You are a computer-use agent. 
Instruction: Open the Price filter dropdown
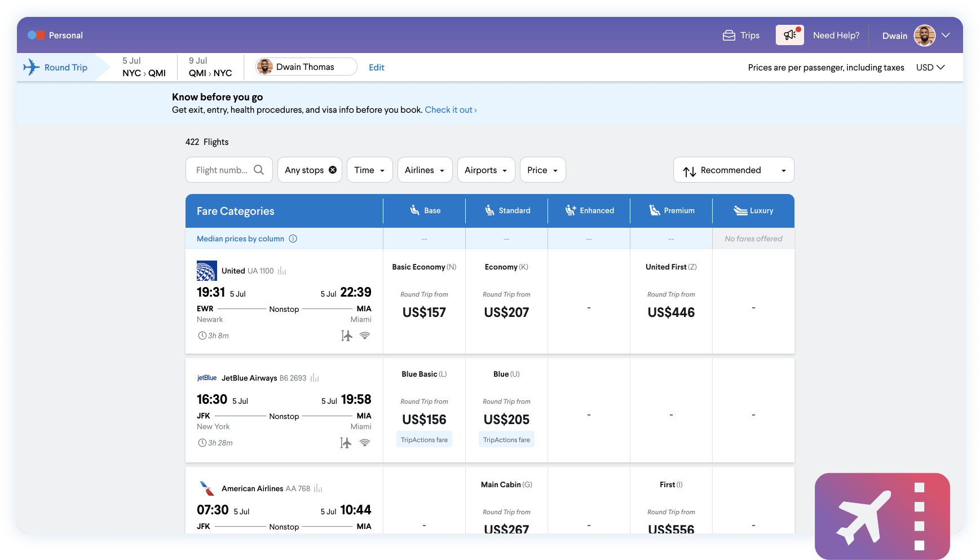tap(542, 170)
